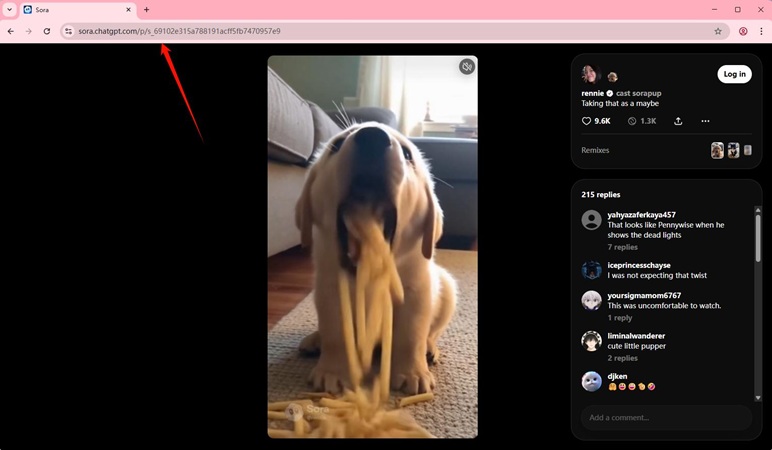Click the replies panel scrollbar
This screenshot has height=450, width=772.
tap(757, 238)
